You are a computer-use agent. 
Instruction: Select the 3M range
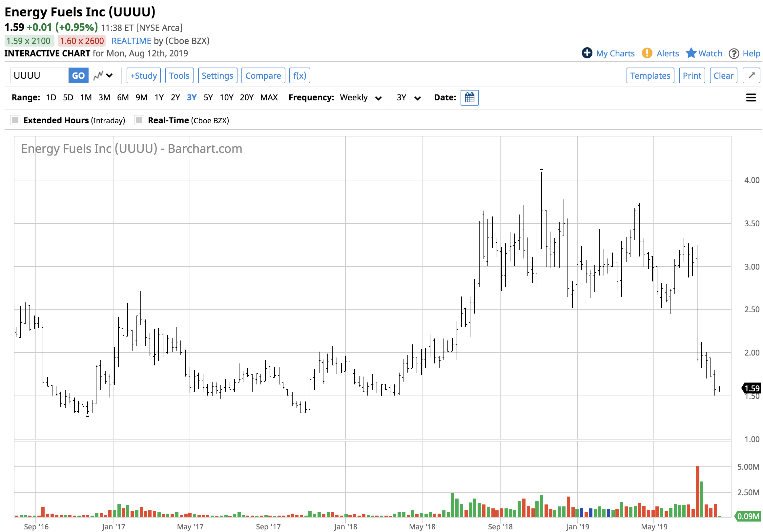click(x=104, y=98)
